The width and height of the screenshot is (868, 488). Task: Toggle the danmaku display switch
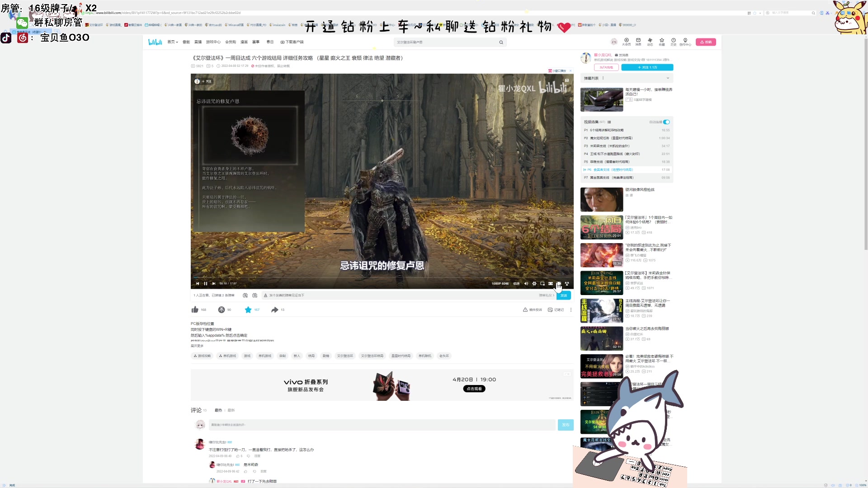pos(245,296)
